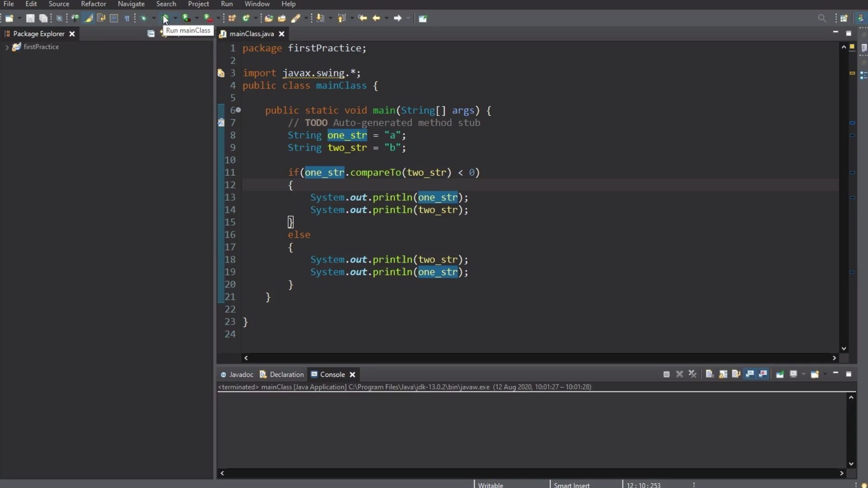
Task: Click the Run mainClass toolbar button
Action: 165,18
